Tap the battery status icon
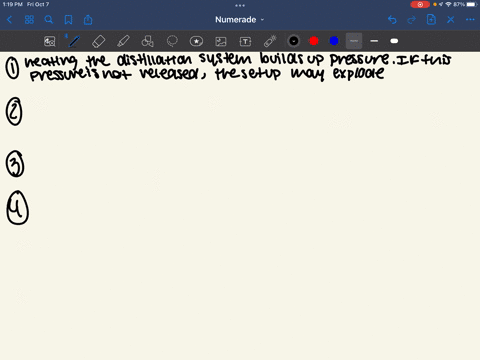480x360 pixels. (472, 4)
